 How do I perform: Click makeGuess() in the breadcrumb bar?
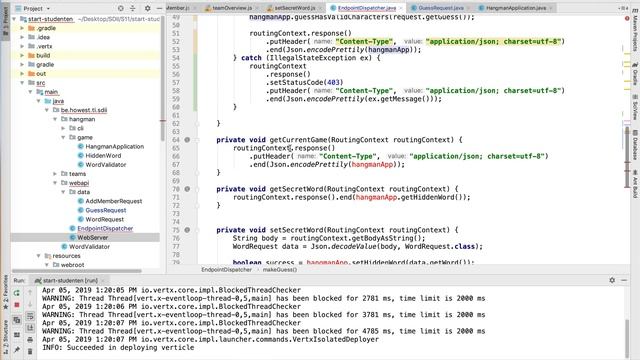(x=280, y=270)
